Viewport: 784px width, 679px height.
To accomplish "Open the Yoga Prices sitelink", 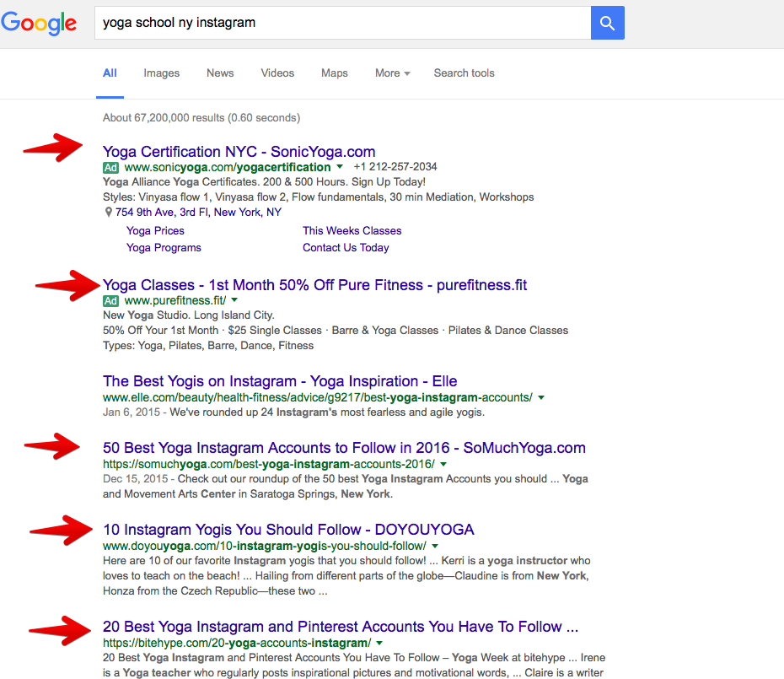I will click(x=155, y=230).
